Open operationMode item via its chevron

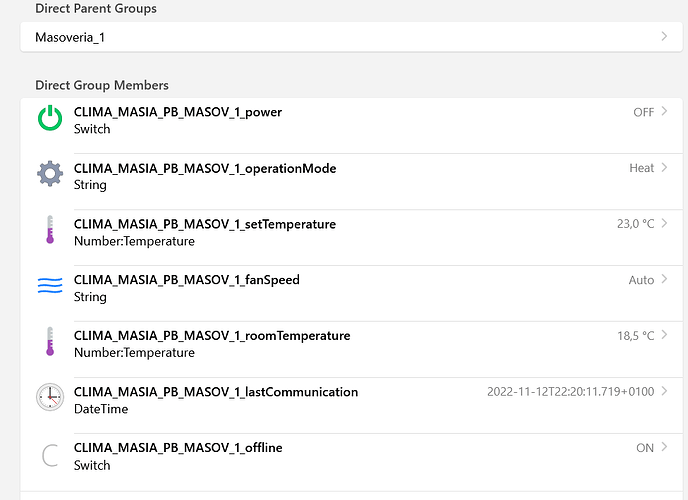click(664, 168)
